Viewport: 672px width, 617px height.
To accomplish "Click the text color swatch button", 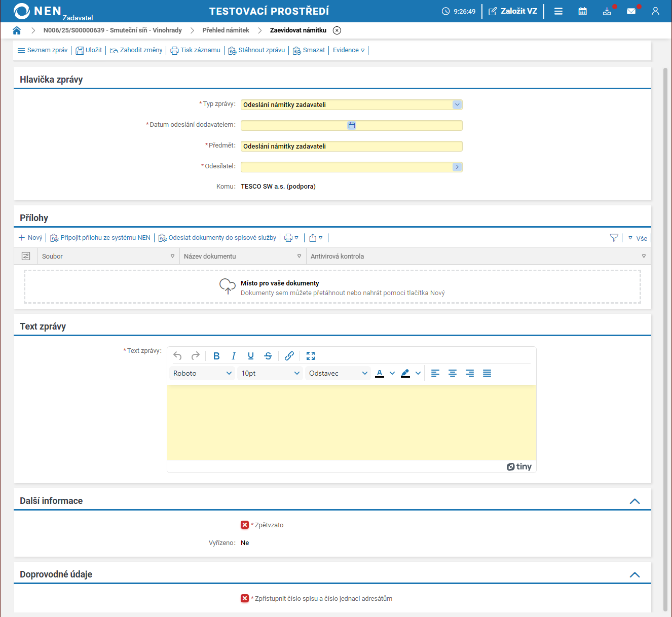I will click(x=380, y=373).
